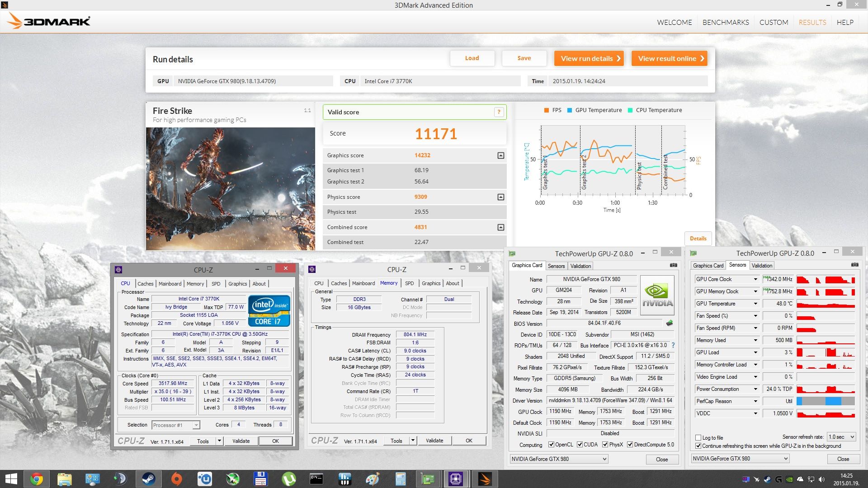
Task: Open Fan Speed (RPM) sensor dropdown
Action: tap(755, 328)
